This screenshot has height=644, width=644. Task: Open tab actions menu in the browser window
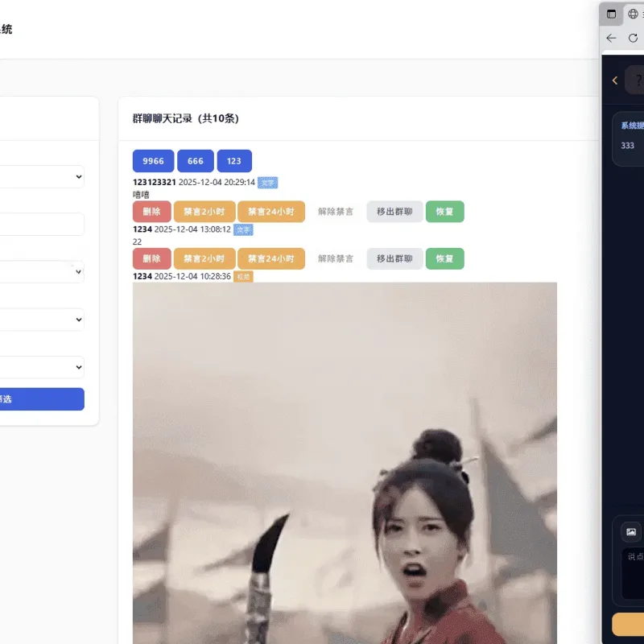(x=611, y=14)
